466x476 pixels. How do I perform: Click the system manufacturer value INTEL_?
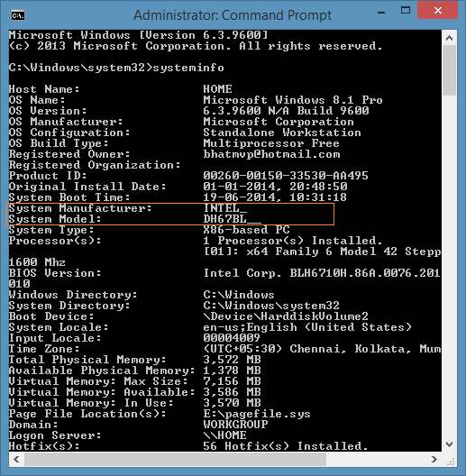225,208
